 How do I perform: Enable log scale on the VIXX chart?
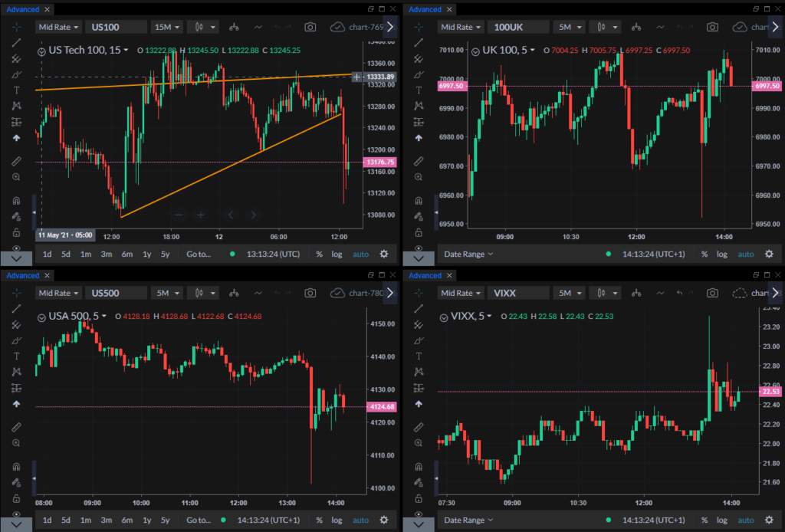pyautogui.click(x=721, y=520)
